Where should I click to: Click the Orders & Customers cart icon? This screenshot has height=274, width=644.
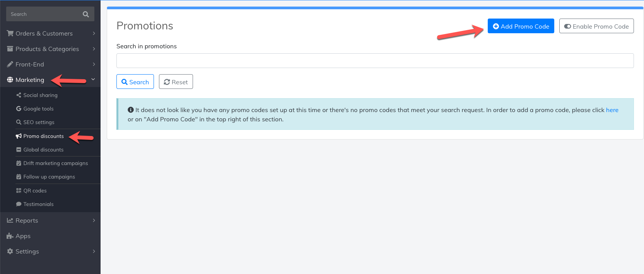tap(10, 33)
